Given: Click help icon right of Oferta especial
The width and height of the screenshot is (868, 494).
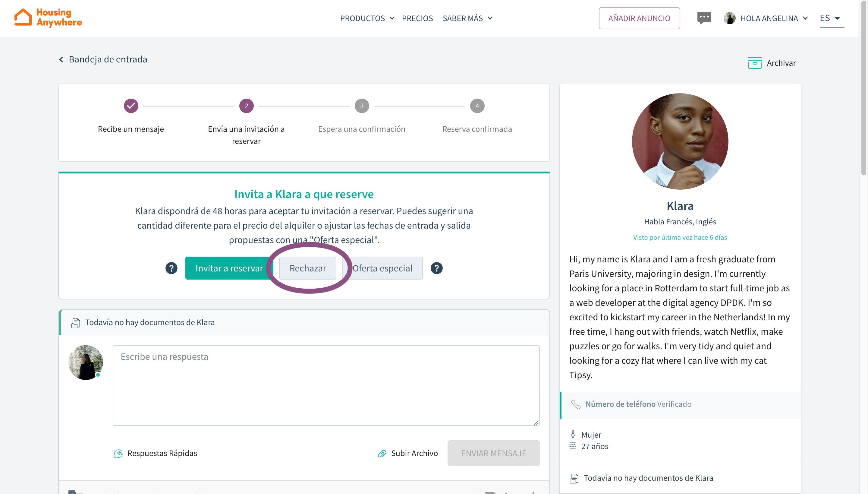Looking at the screenshot, I should click(x=436, y=268).
